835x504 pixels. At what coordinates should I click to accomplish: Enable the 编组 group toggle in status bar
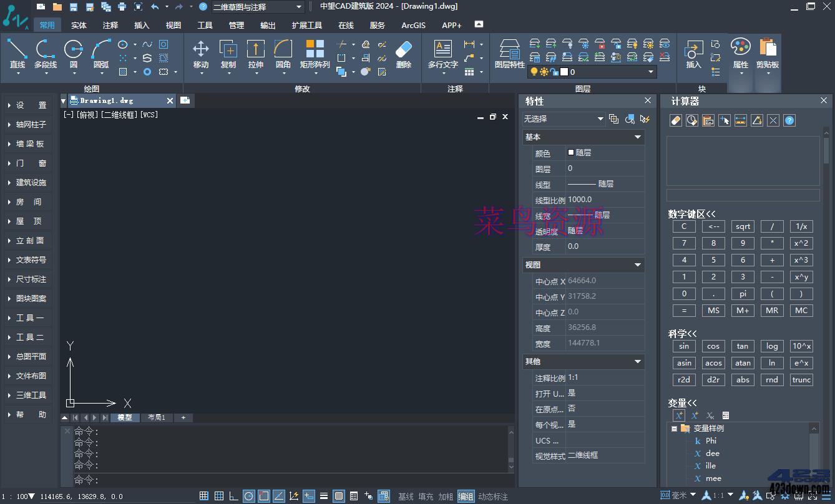click(466, 496)
